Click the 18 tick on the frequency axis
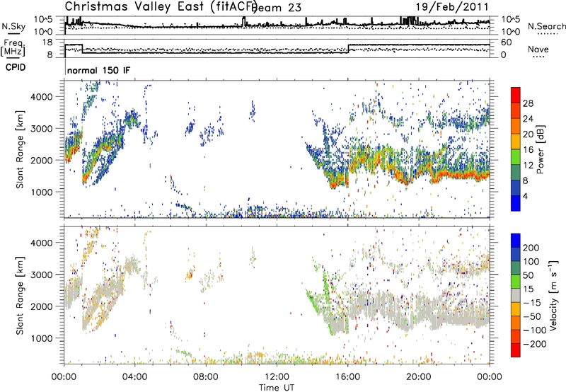Viewport: 566px width, 392px height. click(x=47, y=42)
